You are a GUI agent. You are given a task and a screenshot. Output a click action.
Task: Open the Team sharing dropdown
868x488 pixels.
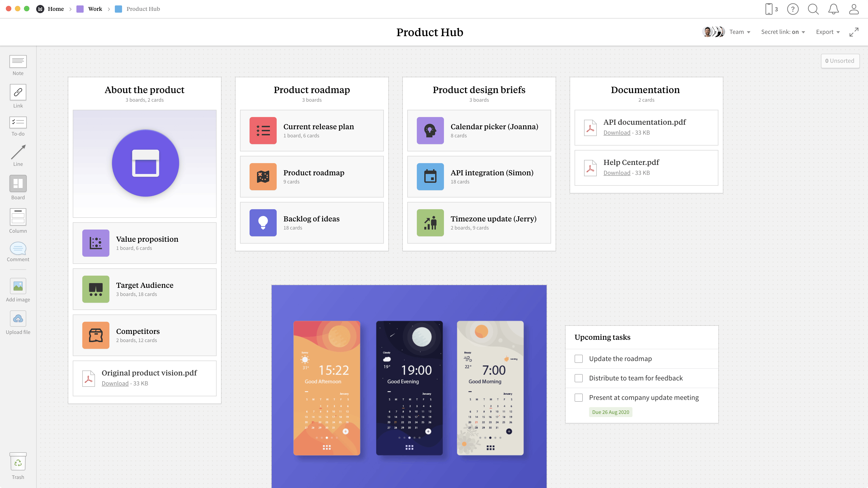[740, 32]
